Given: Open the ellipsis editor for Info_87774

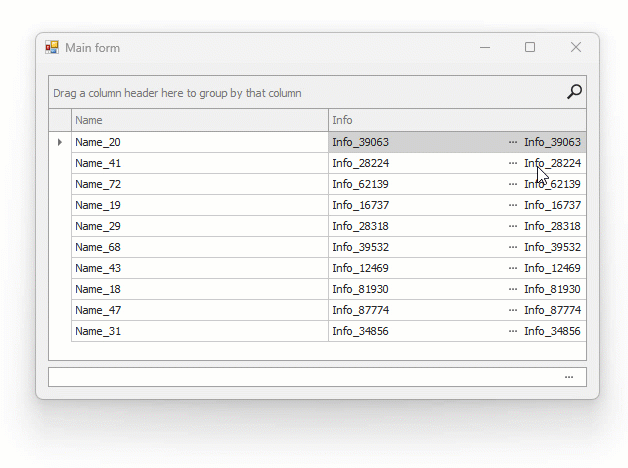Looking at the screenshot, I should 513,311.
